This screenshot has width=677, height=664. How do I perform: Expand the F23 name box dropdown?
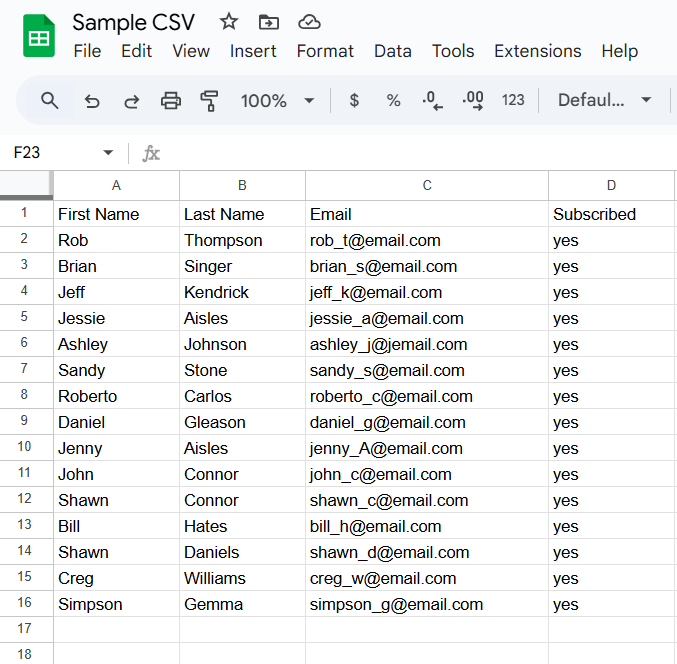108,153
